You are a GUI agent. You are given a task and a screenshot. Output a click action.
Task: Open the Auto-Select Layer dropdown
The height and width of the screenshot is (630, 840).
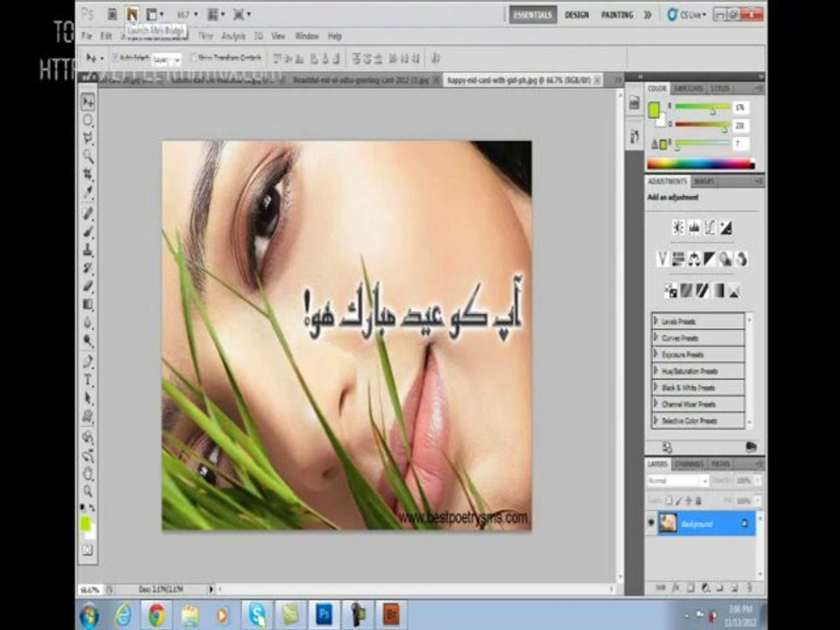(x=166, y=59)
